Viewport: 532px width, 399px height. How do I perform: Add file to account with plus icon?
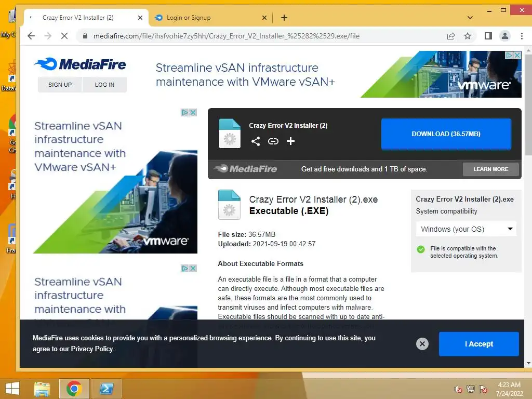[290, 141]
